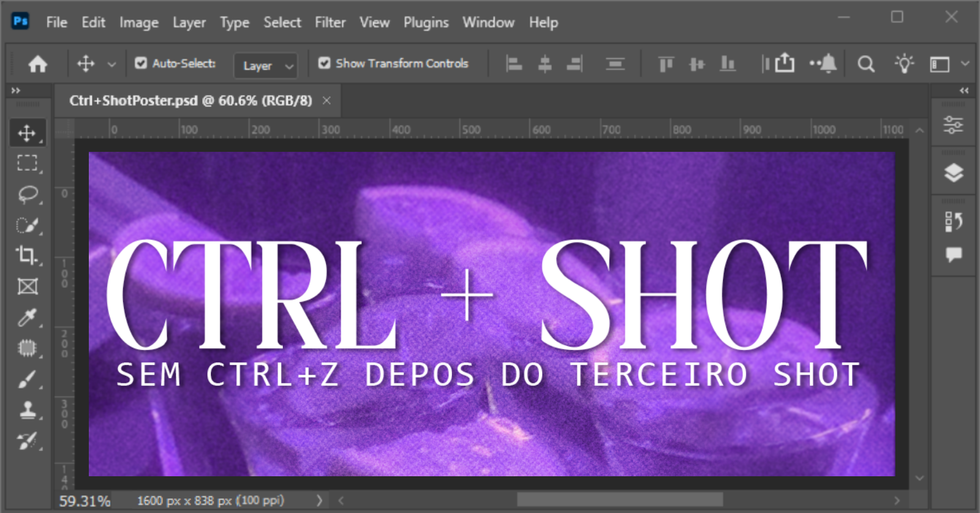Click the Share export button
Image resolution: width=980 pixels, height=513 pixels.
pyautogui.click(x=785, y=64)
